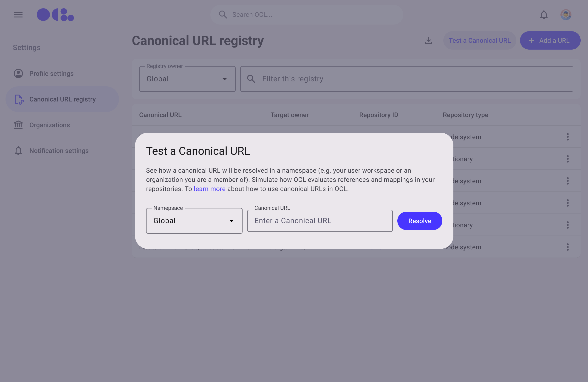
Task: Follow the learn more link
Action: [x=209, y=189]
